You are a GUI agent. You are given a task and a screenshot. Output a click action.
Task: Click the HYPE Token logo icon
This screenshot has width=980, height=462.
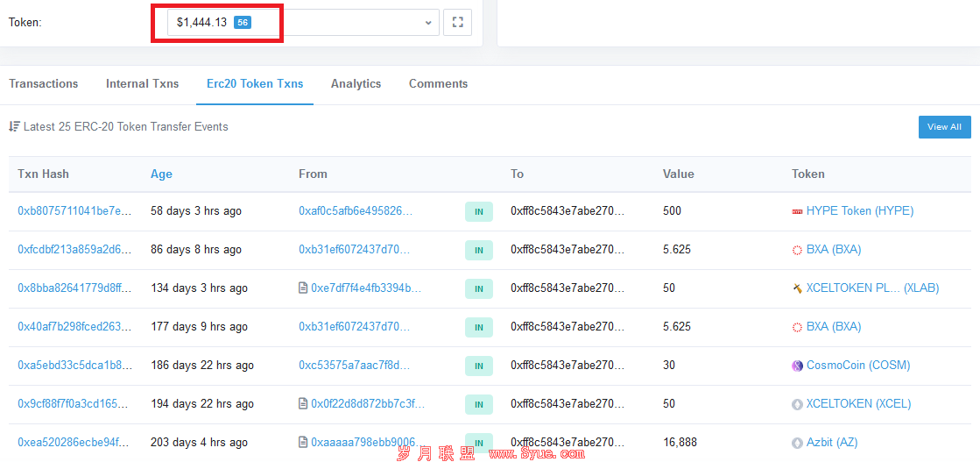(x=797, y=211)
